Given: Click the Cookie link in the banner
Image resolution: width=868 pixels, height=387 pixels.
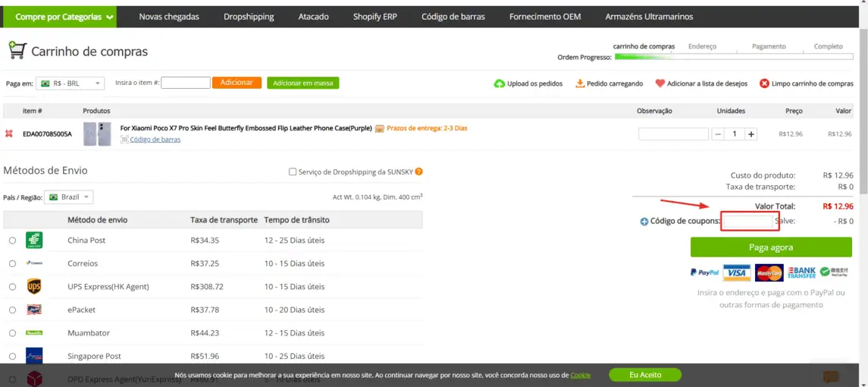Looking at the screenshot, I should coord(581,376).
